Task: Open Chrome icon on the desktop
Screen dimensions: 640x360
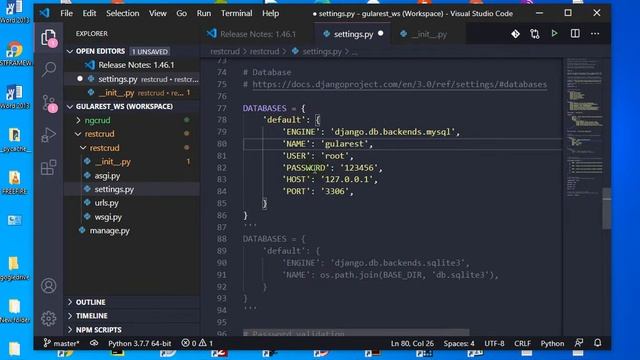Action: pos(15,50)
